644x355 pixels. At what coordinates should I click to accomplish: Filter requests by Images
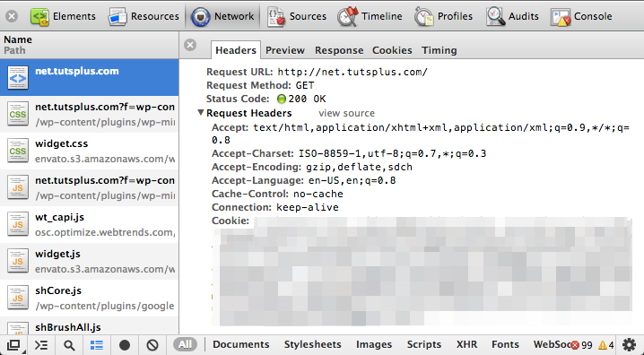(374, 344)
